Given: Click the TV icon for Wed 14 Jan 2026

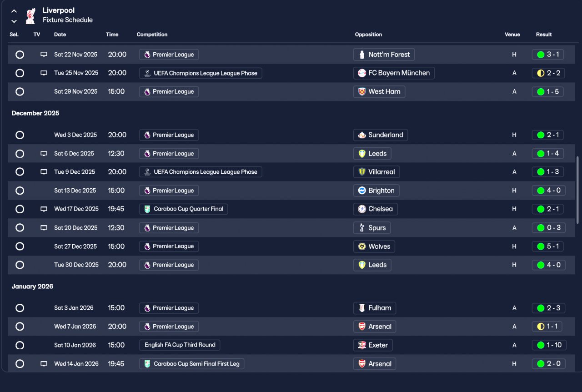Looking at the screenshot, I should (44, 364).
